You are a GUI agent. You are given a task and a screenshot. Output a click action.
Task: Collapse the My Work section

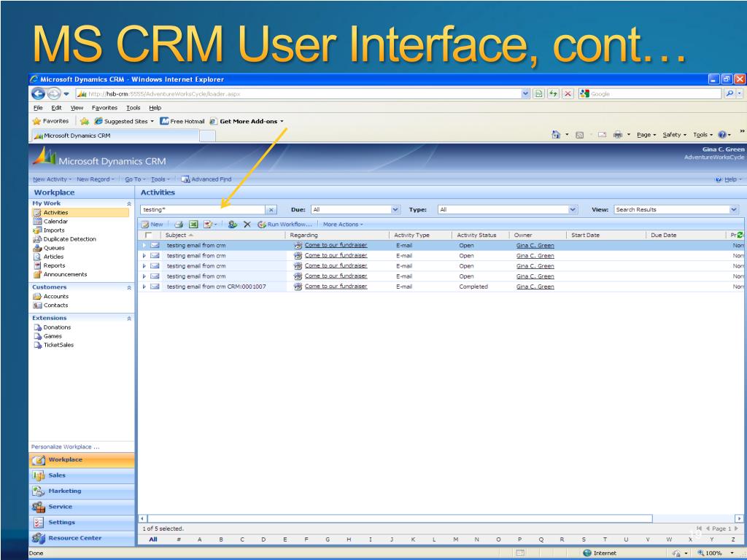click(x=129, y=203)
